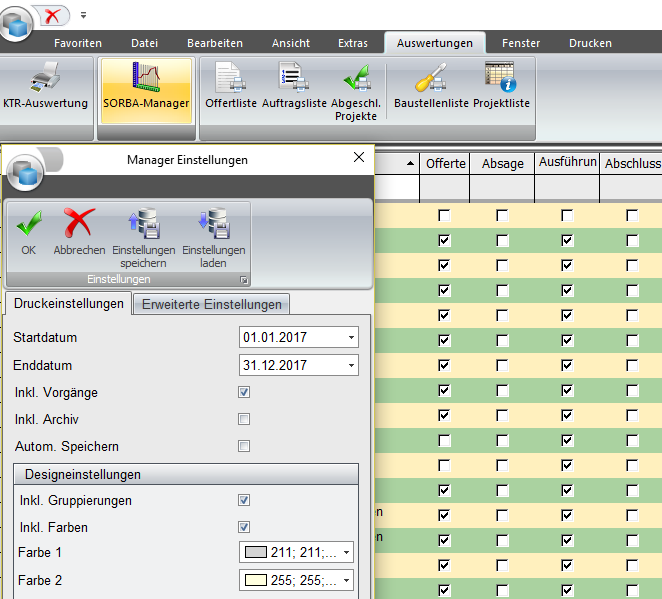Switch to Erweiterte Einstellungen tab
Viewport: 662px width, 599px height.
coord(212,304)
